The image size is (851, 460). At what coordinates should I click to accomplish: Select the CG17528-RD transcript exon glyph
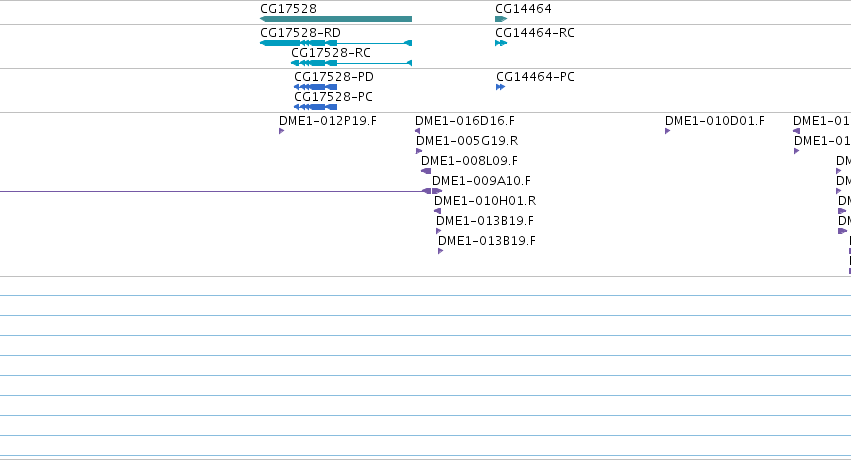tap(336, 43)
